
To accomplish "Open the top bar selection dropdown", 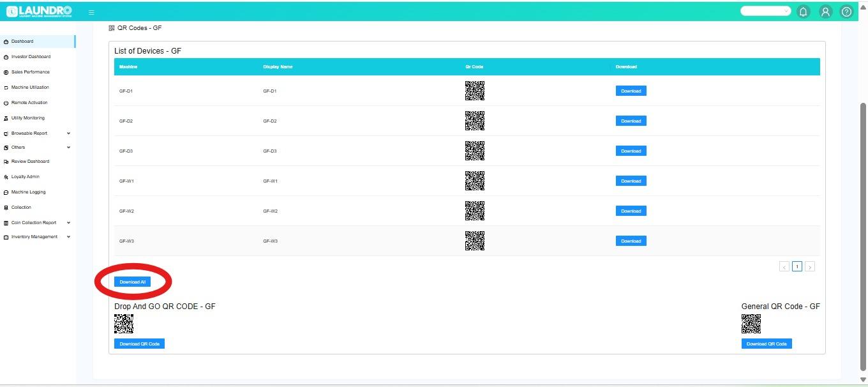I will [765, 11].
